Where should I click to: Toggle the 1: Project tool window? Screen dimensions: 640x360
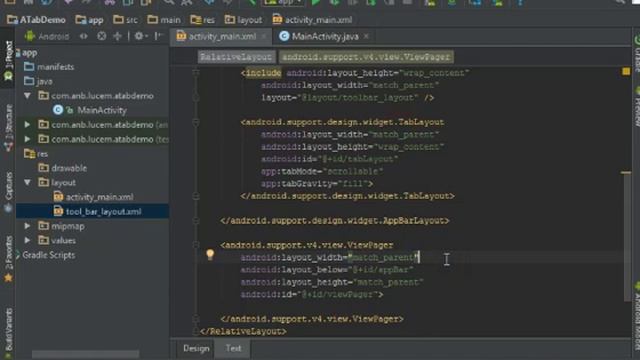click(8, 60)
